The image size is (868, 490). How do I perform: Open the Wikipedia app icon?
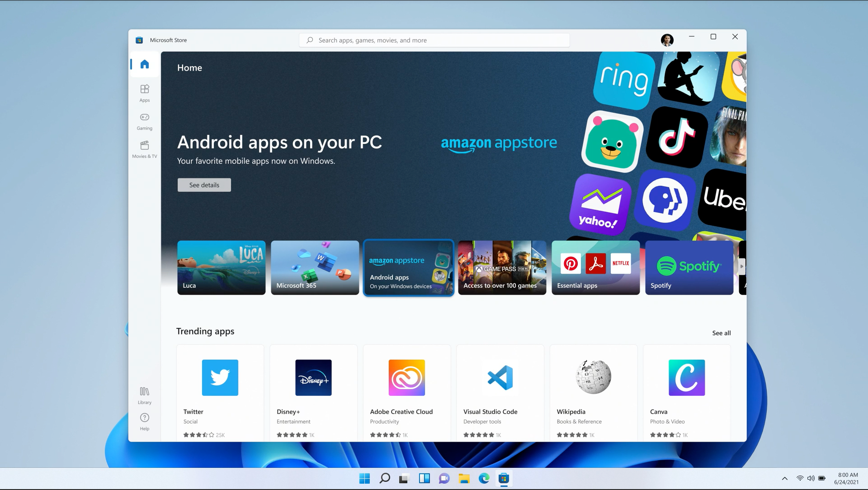click(593, 377)
